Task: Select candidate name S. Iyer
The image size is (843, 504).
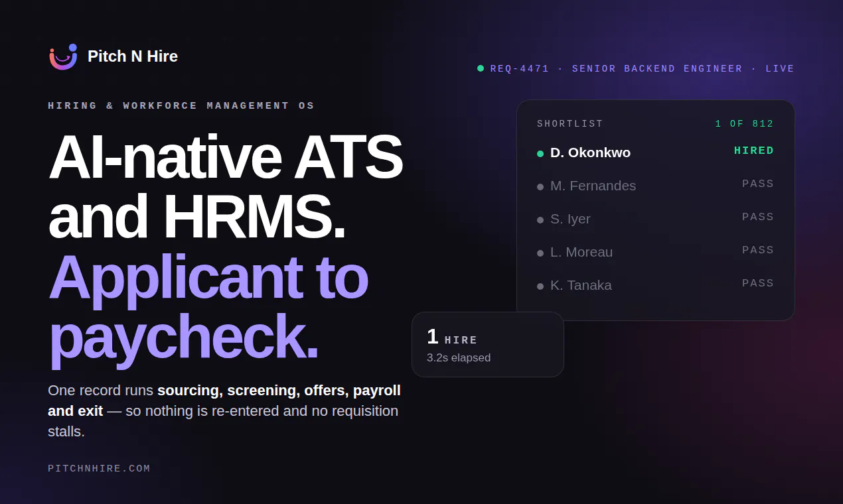Action: pos(570,219)
